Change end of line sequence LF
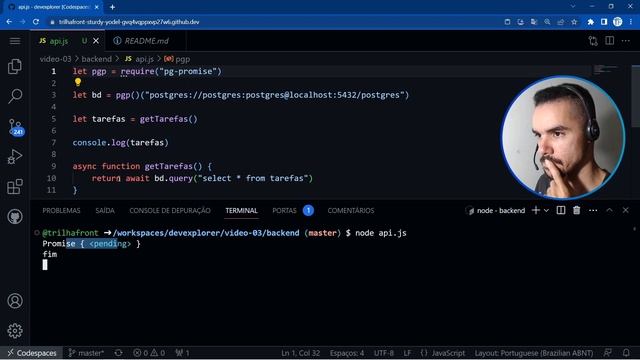This screenshot has width=640, height=360. pos(407,353)
